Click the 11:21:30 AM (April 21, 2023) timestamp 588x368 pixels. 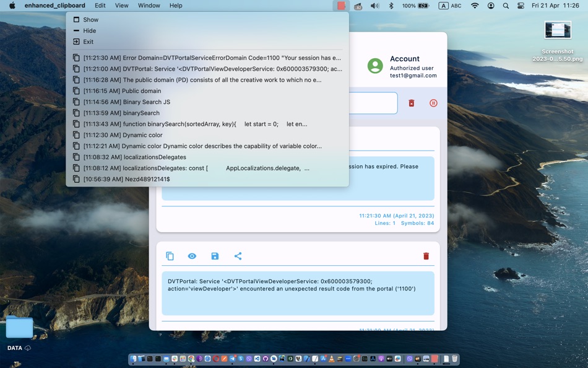[396, 216]
